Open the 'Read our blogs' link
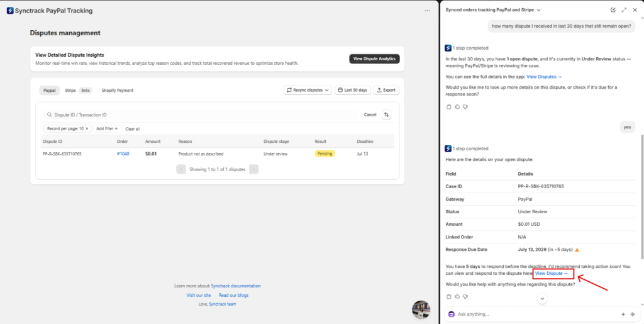Screen dimensions: 644x324 (x=234, y=295)
